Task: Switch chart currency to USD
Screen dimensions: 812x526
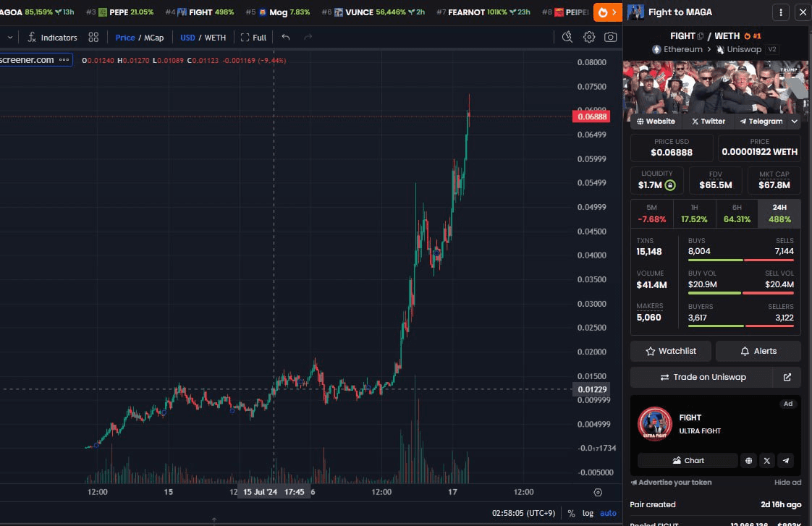Action: 187,38
